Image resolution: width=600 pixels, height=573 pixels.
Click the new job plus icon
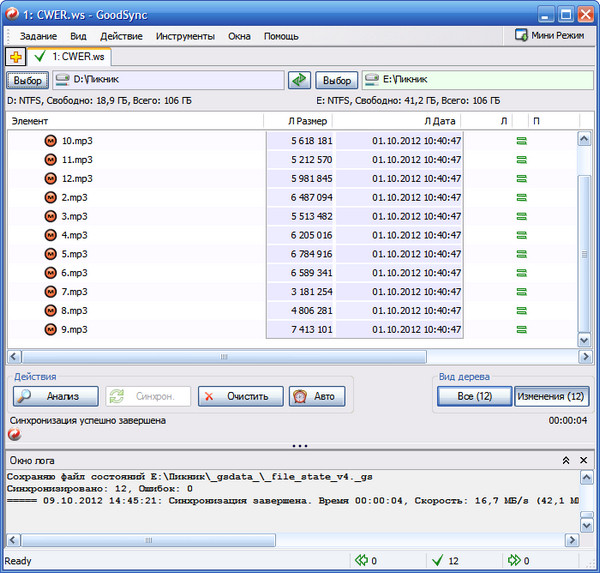coord(17,57)
